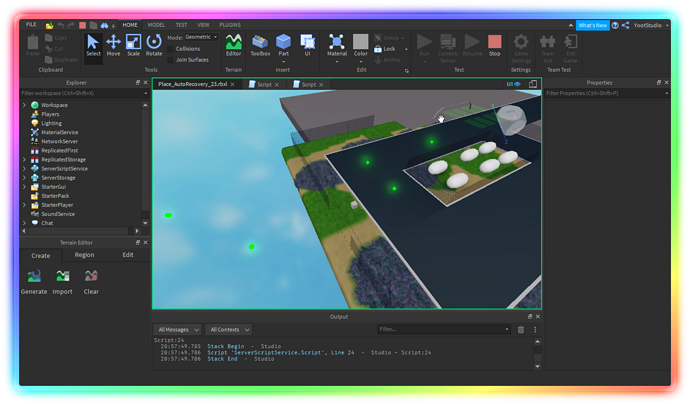Open the FILE menu
This screenshot has height=404, width=690.
coord(31,25)
